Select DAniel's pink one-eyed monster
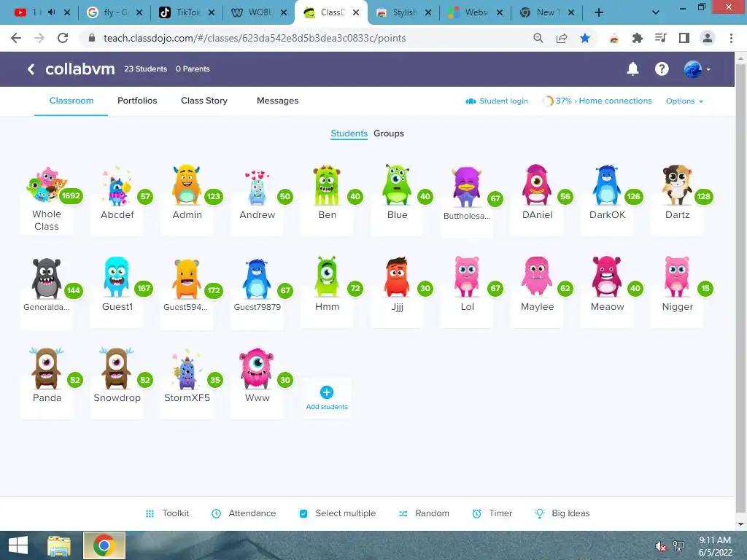 coord(537,184)
